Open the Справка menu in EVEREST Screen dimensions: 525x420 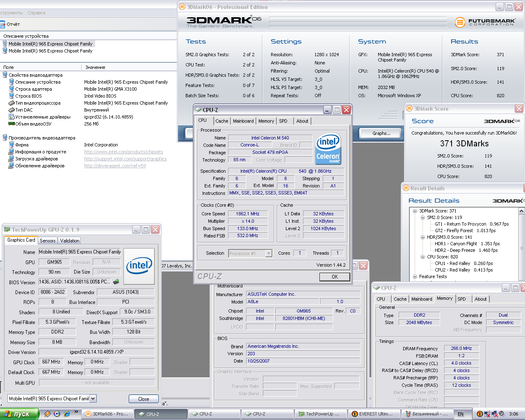[37, 13]
